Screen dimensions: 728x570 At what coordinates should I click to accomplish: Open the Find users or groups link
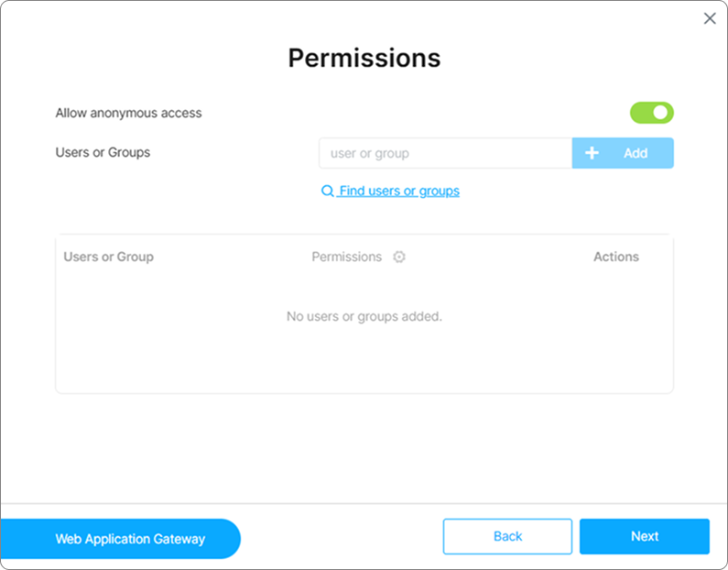(398, 191)
